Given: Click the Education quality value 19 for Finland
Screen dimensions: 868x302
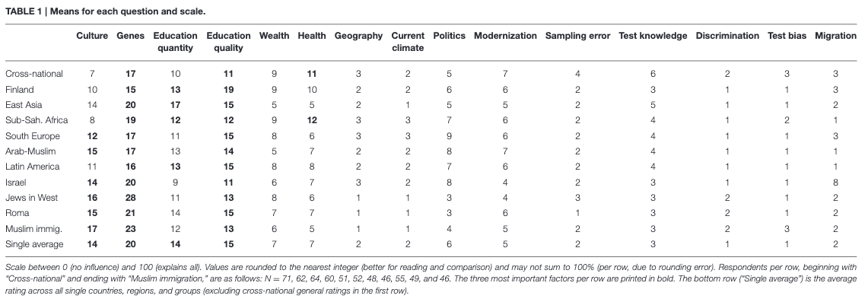Looking at the screenshot, I should tap(229, 89).
